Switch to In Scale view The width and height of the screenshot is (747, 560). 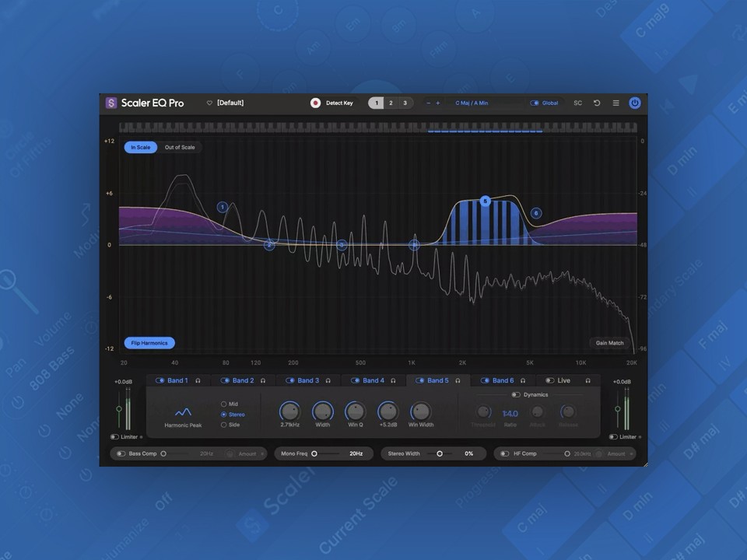(141, 147)
